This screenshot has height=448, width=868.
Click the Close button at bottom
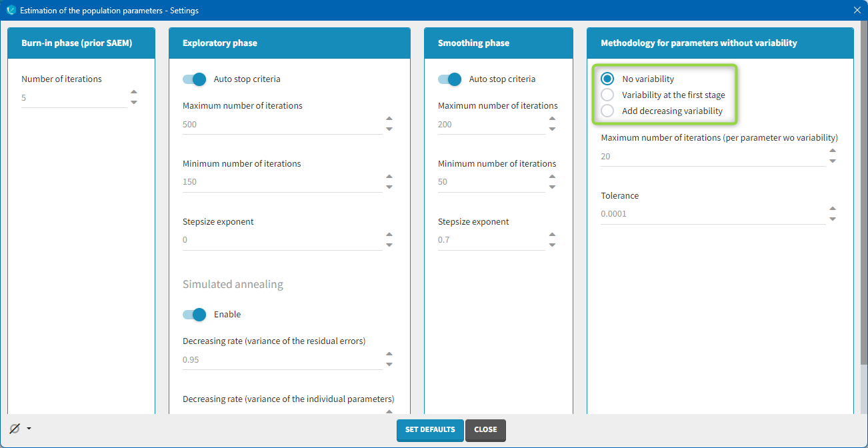click(485, 430)
